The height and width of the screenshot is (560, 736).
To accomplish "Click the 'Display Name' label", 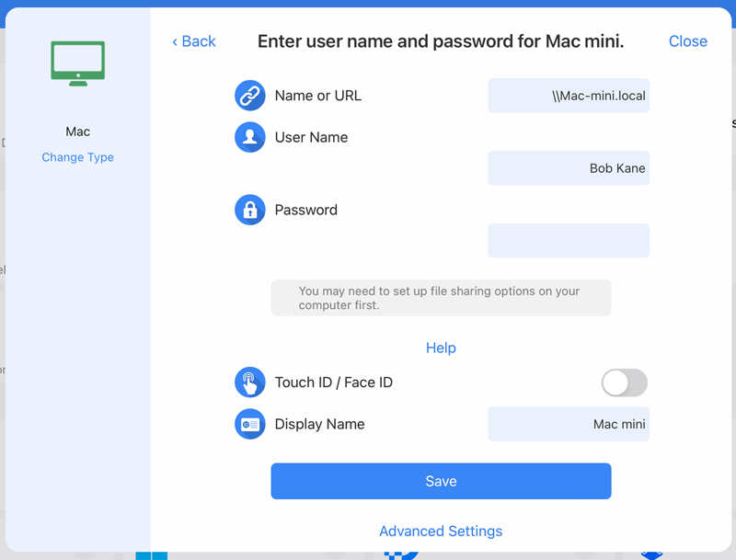I will click(319, 424).
